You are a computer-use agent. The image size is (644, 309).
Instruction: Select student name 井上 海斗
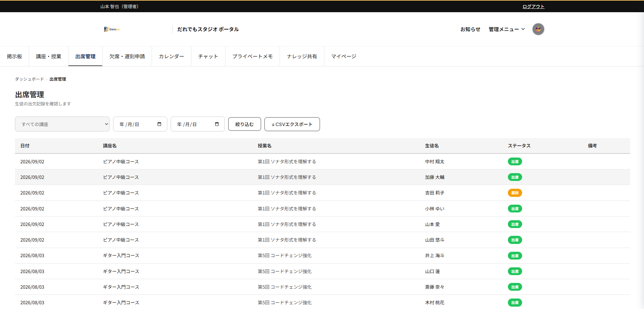point(435,255)
